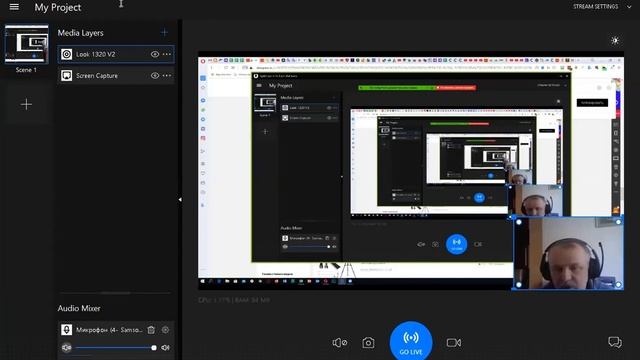Image resolution: width=640 pixels, height=360 pixels.
Task: Toggle brightness sun icon above preview
Action: tap(615, 40)
